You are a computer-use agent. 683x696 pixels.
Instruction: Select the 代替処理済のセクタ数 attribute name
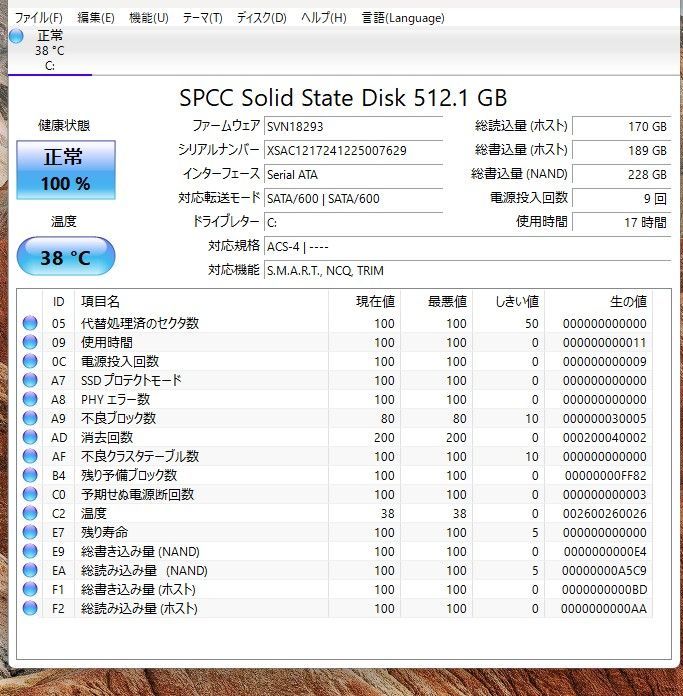140,323
